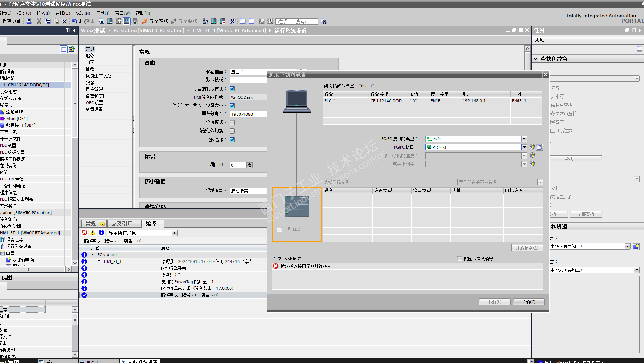Collapse the HMI_RT_1 row in compile list

[x=99, y=261]
